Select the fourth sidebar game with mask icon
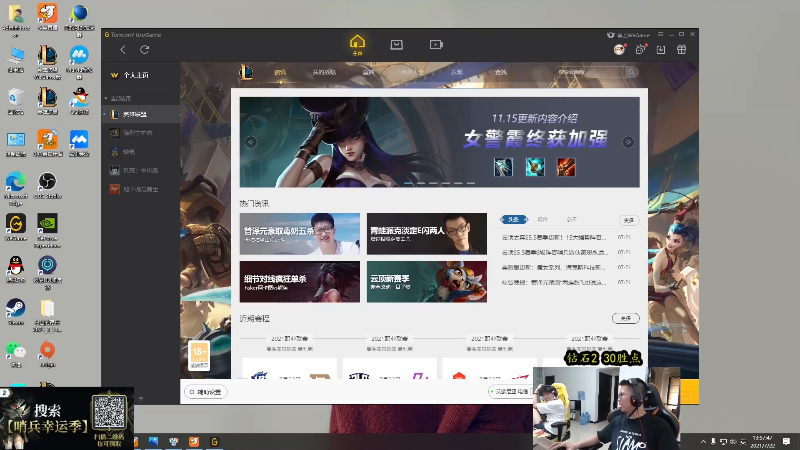 [141, 170]
